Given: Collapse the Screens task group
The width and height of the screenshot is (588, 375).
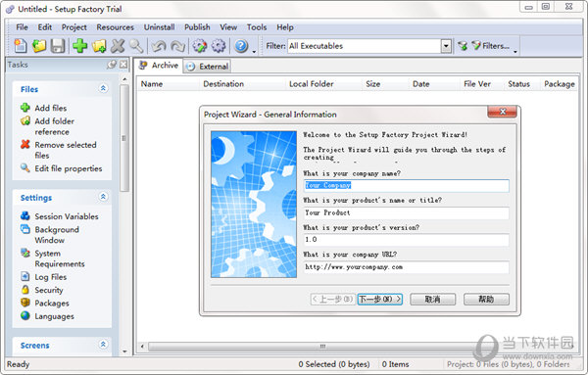Looking at the screenshot, I should pyautogui.click(x=103, y=344).
